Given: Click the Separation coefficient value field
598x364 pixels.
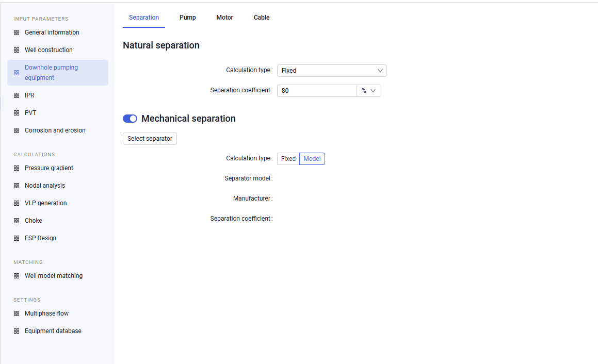Looking at the screenshot, I should pyautogui.click(x=317, y=91).
